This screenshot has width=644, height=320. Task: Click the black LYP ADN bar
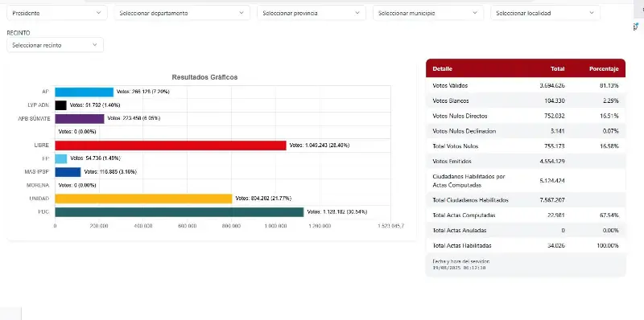(61, 105)
